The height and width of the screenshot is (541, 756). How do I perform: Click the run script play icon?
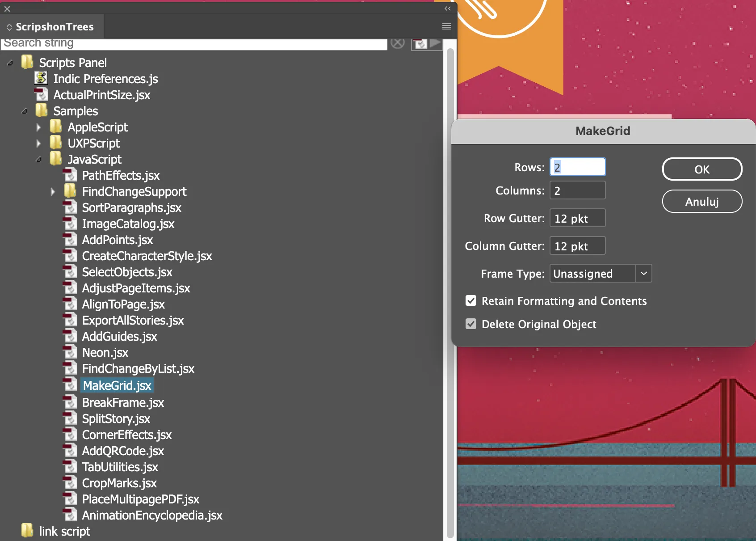[x=435, y=43]
